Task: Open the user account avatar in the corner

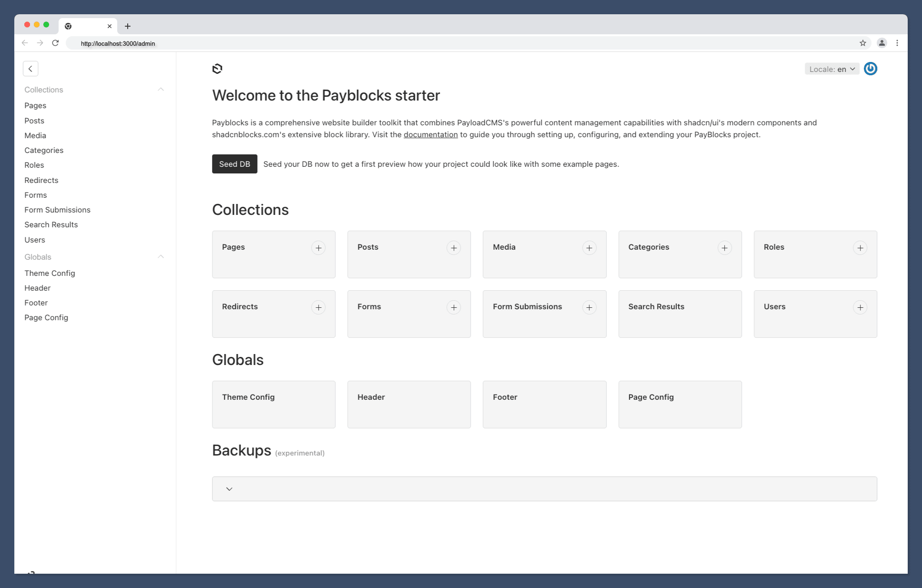Action: point(871,69)
